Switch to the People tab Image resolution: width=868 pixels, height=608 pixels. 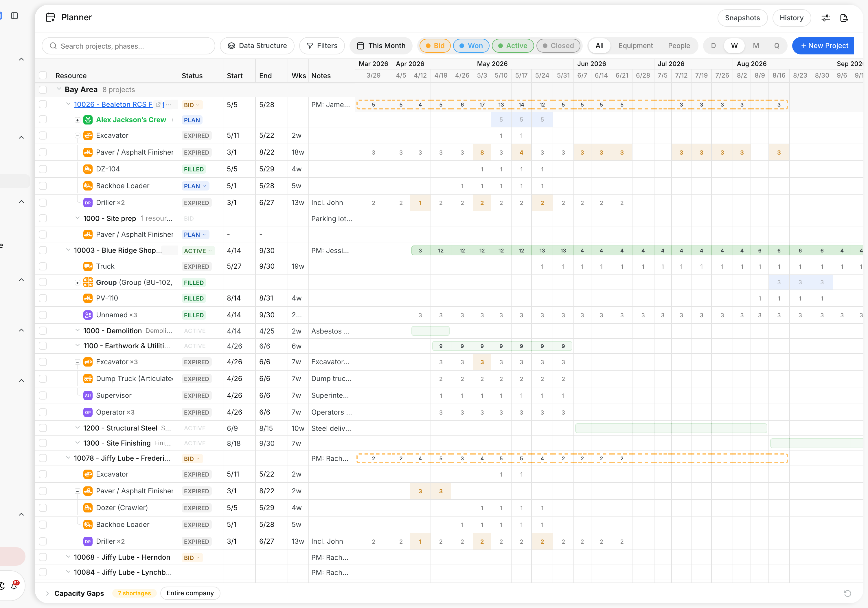click(x=678, y=46)
